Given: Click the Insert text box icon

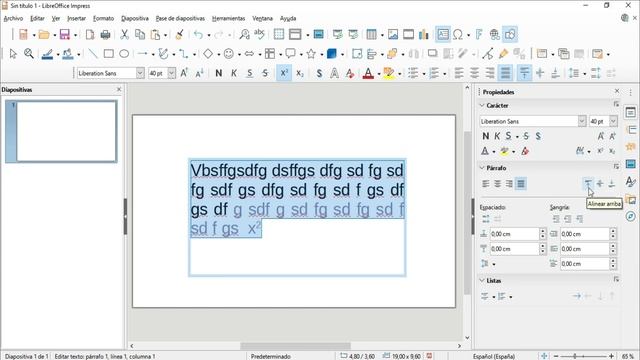Looking at the screenshot, I should click(443, 35).
